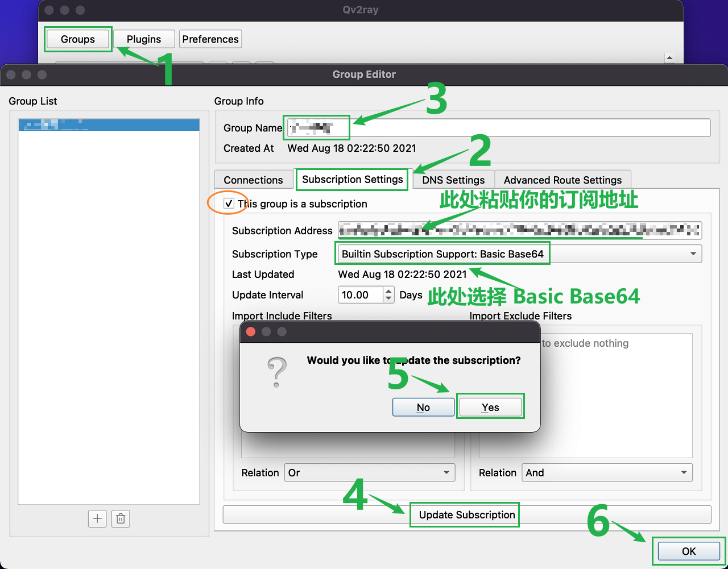Click the Update Subscription button
728x569 pixels.
coord(466,514)
